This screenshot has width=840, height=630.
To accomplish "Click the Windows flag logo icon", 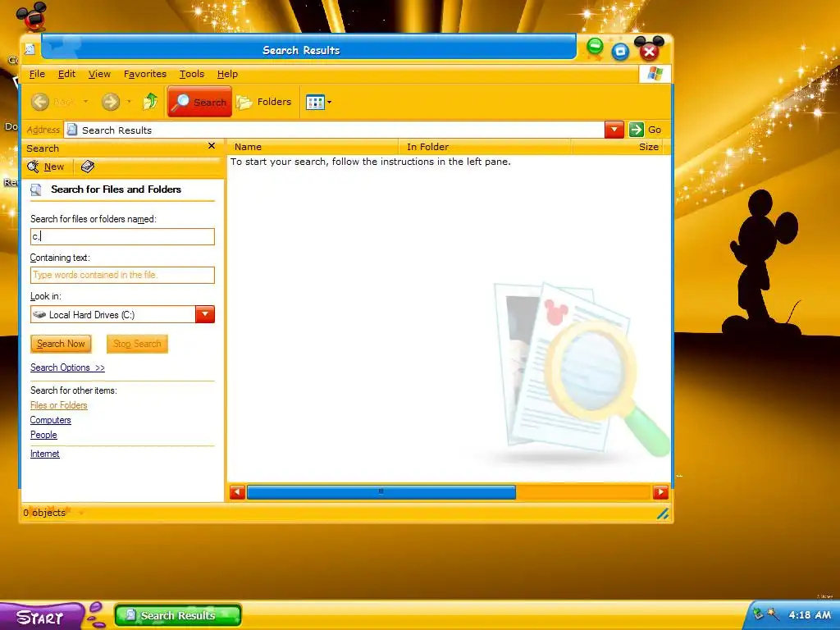I will click(x=655, y=74).
